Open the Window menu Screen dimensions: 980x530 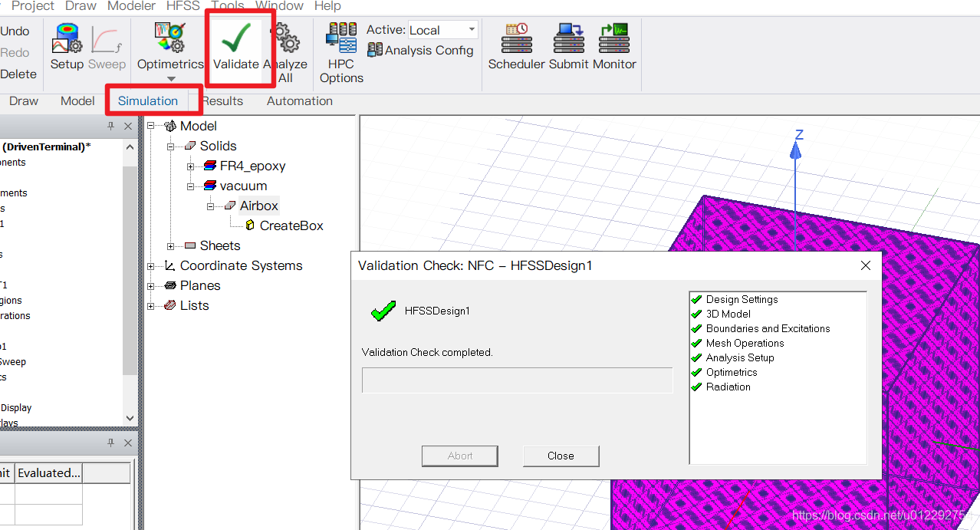(279, 6)
